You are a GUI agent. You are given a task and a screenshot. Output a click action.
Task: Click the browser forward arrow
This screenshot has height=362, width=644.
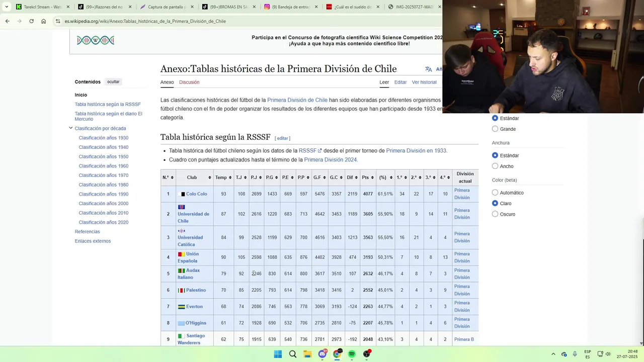[19, 21]
